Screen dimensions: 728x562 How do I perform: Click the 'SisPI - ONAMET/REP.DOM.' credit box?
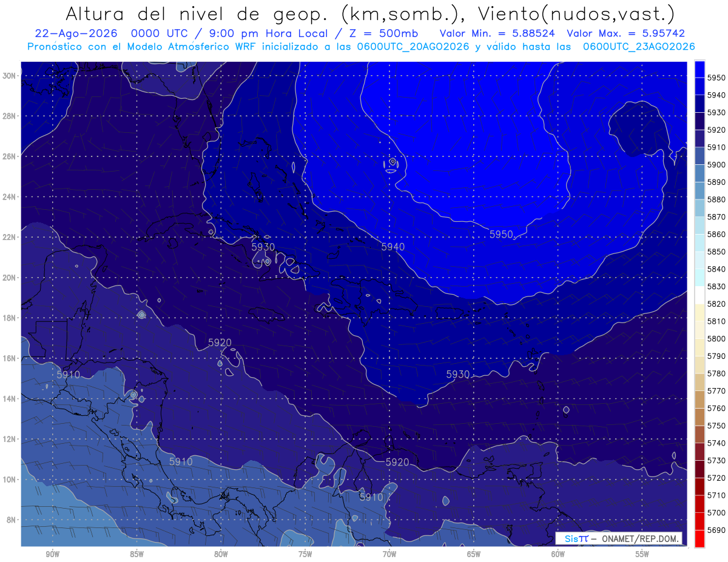[618, 539]
